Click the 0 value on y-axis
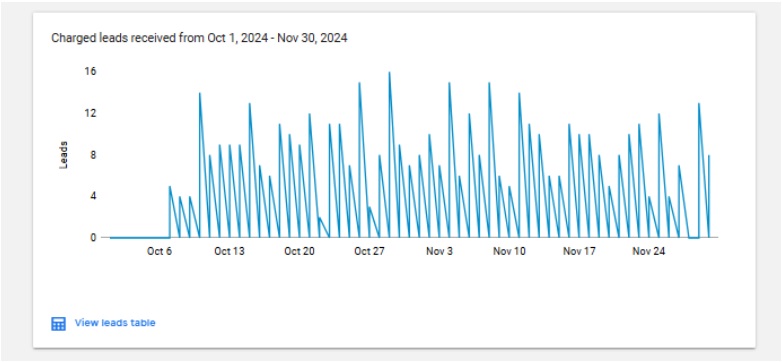Screen dimensions: 782x362 tap(93, 237)
